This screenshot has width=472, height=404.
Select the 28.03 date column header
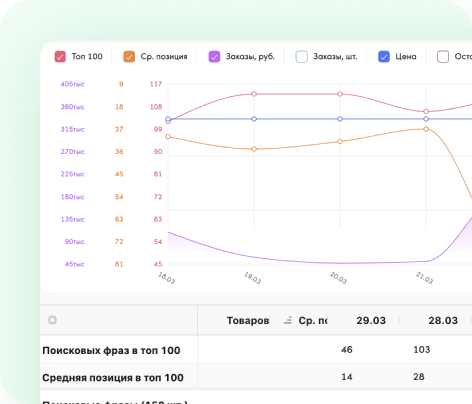coord(443,320)
